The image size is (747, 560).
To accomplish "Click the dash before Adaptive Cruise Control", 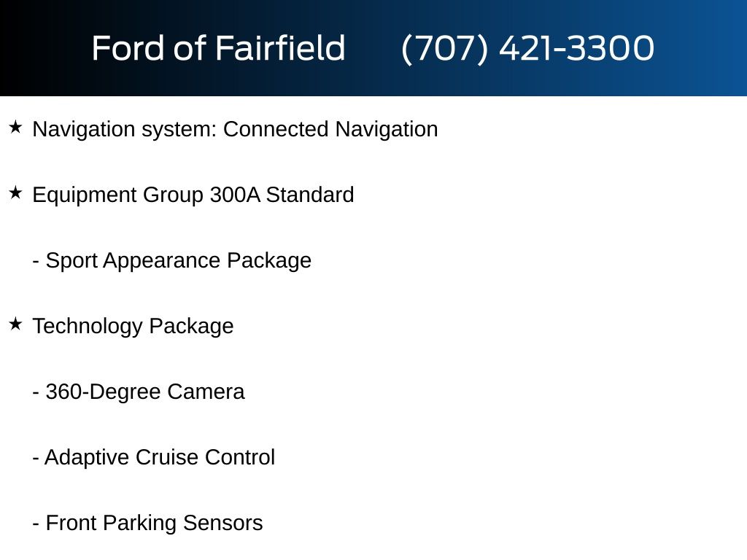I will click(36, 459).
